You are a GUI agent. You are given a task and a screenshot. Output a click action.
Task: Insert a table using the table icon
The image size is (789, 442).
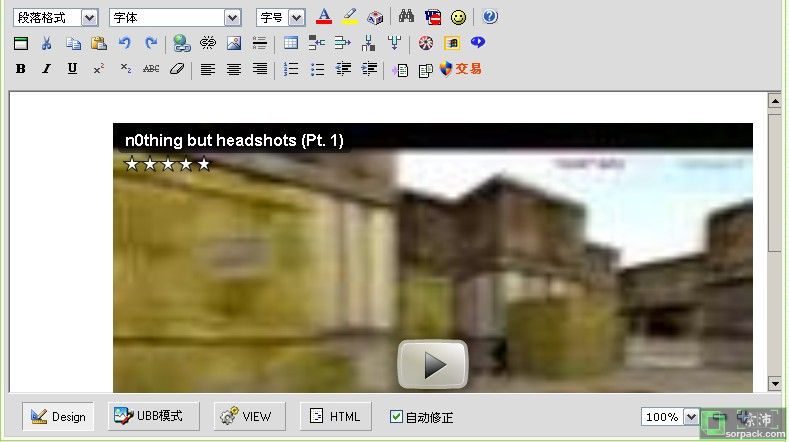(291, 43)
